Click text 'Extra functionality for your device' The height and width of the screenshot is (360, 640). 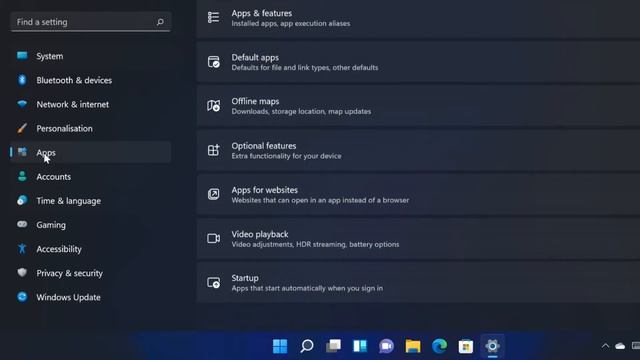click(286, 156)
